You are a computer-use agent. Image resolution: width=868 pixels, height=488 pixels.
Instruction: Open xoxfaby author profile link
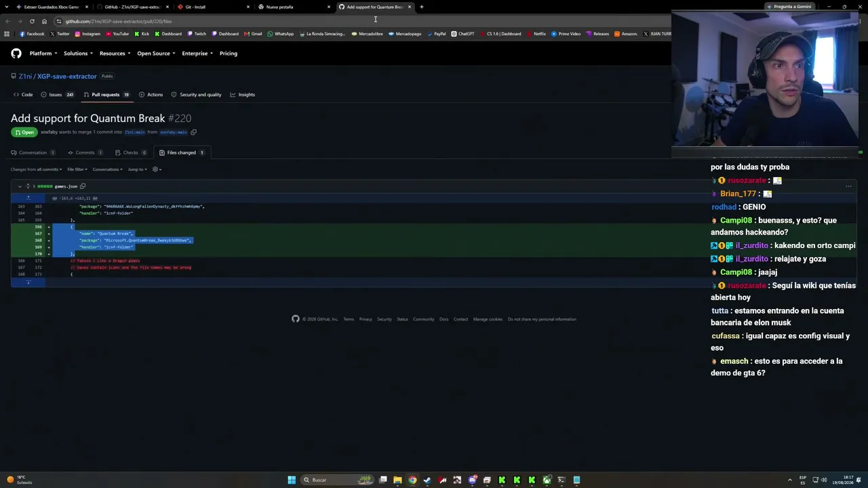(49, 132)
